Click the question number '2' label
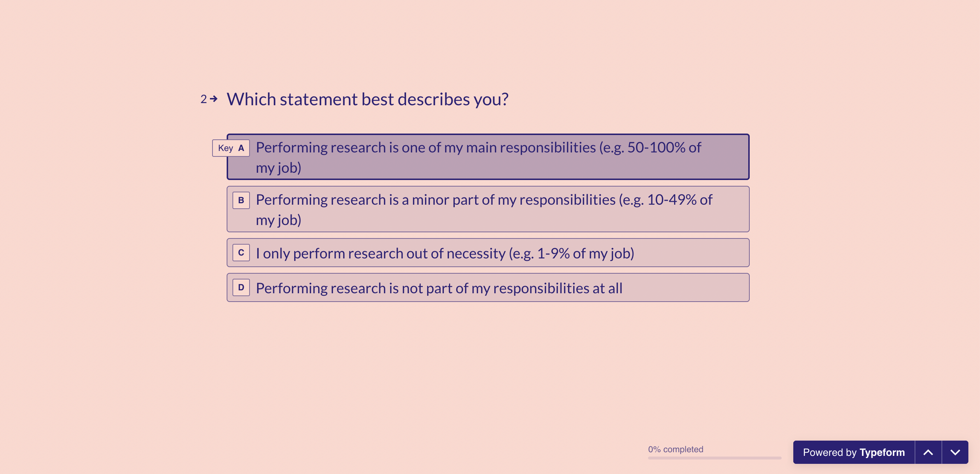This screenshot has height=474, width=980. point(203,99)
